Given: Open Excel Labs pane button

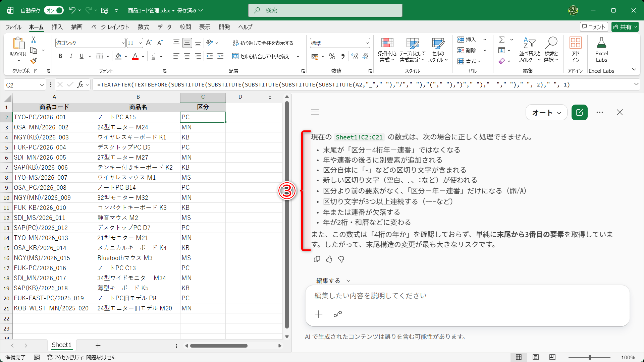Looking at the screenshot, I should pos(601,50).
